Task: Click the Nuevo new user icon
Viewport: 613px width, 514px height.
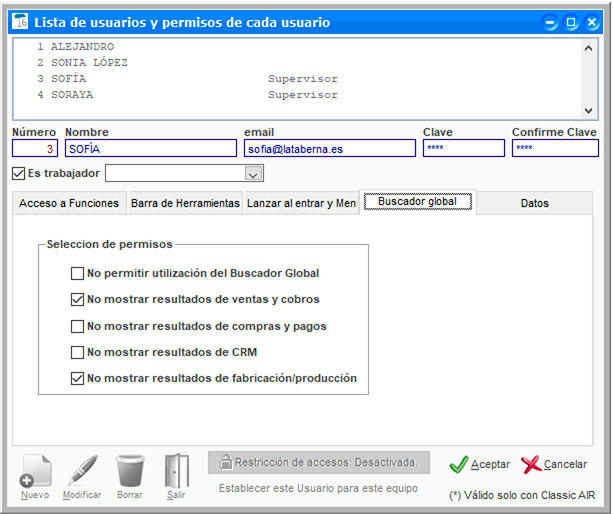Action: [35, 471]
